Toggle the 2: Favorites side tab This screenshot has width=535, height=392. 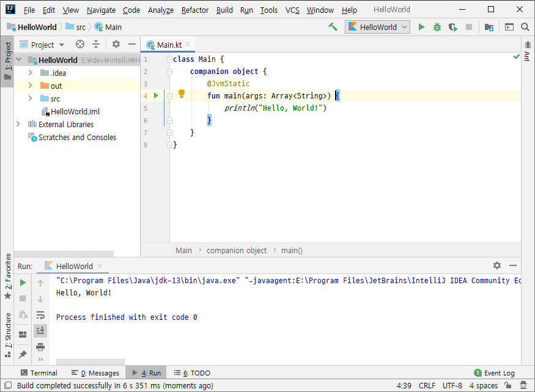coord(8,276)
